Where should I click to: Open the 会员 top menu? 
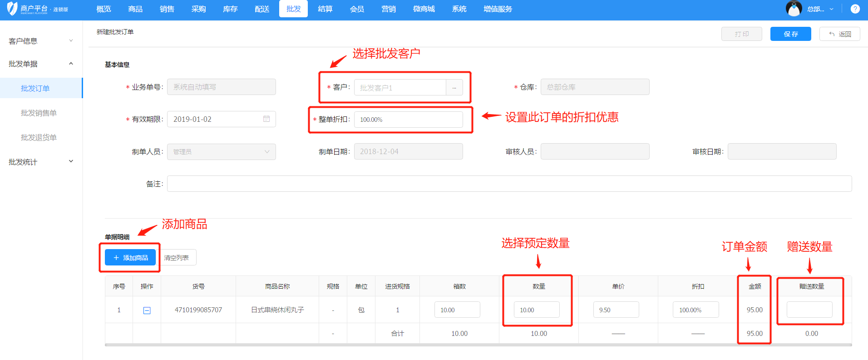pos(357,9)
